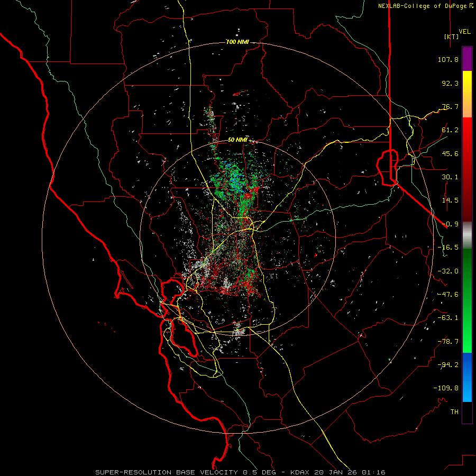Click the -32.0 velocity scale value

pyautogui.click(x=448, y=271)
